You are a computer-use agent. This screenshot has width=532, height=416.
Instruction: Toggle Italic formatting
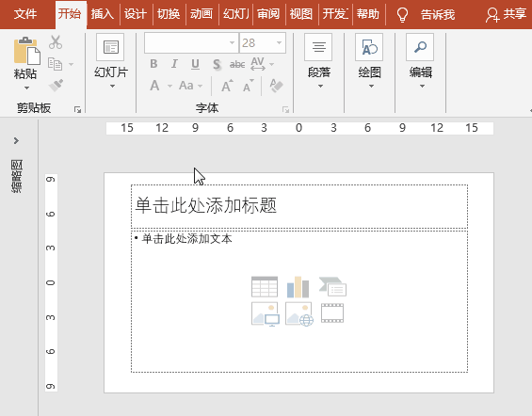(x=174, y=64)
